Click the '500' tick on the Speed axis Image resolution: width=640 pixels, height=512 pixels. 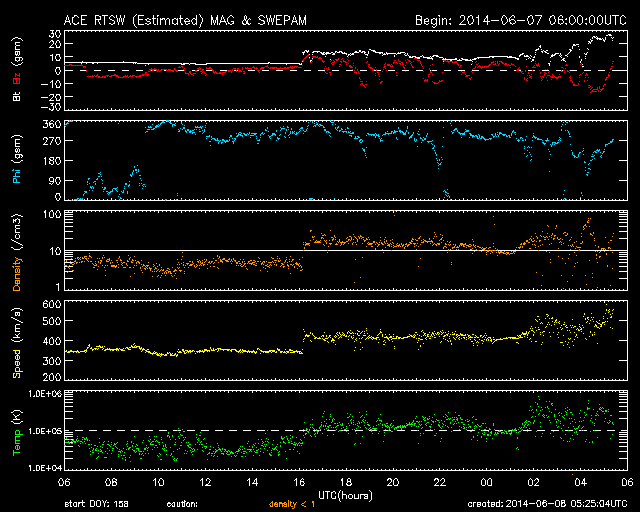click(52, 321)
